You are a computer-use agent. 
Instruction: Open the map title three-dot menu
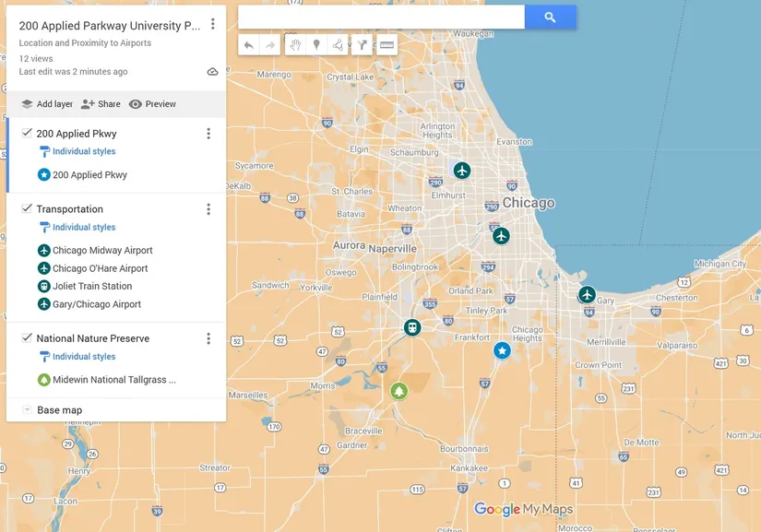coord(213,24)
